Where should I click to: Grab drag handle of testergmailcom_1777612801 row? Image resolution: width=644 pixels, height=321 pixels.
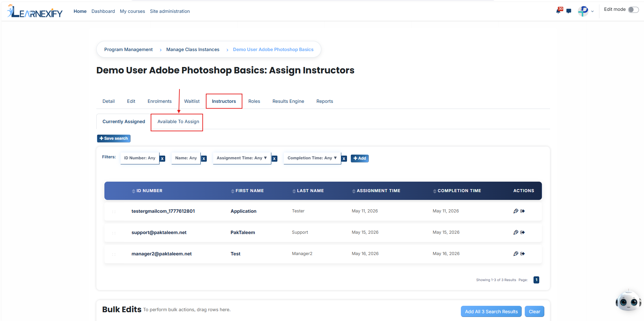tap(114, 211)
